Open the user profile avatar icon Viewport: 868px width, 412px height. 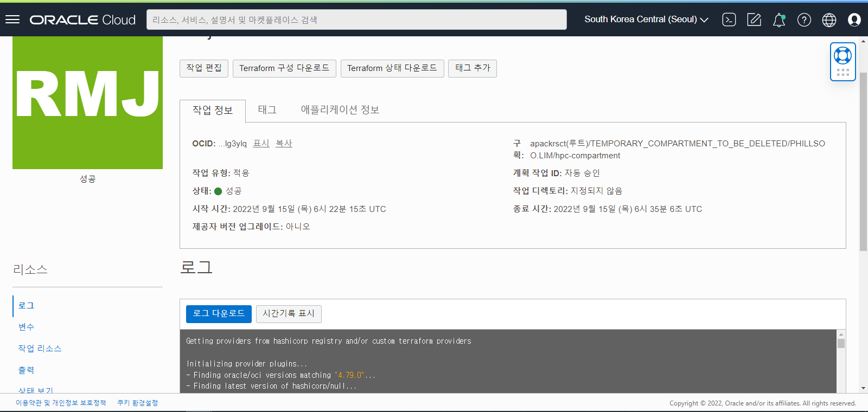(854, 20)
